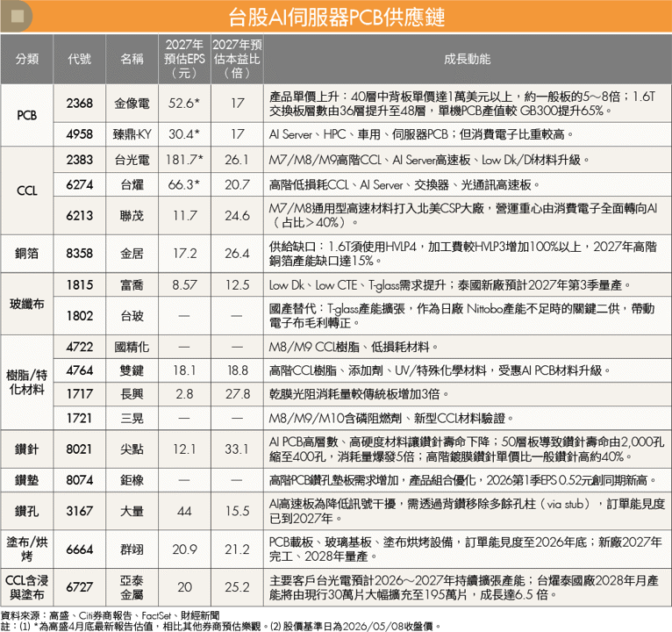Click company name 金像電
Image resolution: width=672 pixels, height=632 pixels.
tap(132, 104)
